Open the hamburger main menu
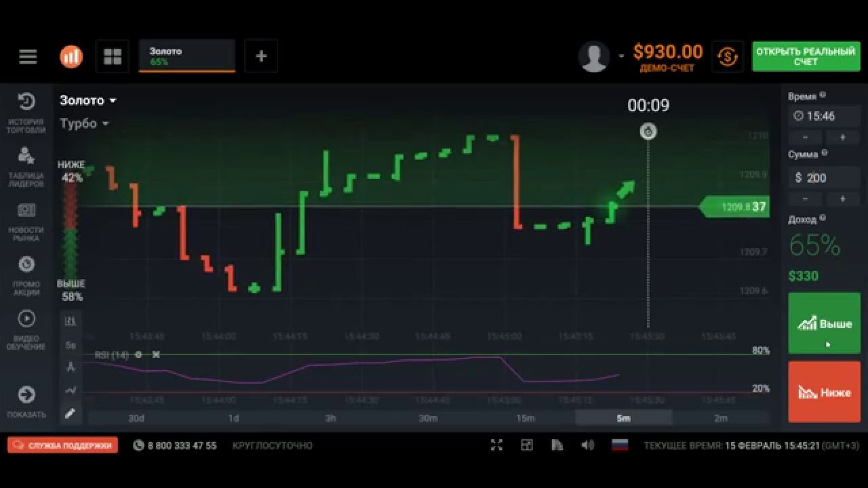The height and width of the screenshot is (488, 868). point(28,56)
